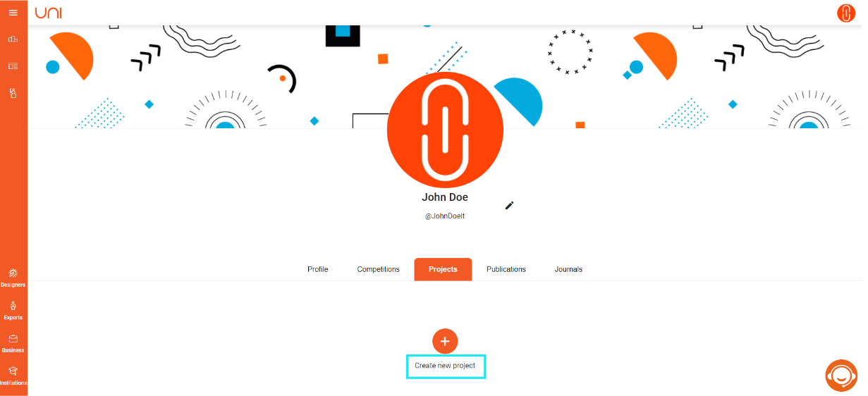Open the list view icon in sidebar

point(13,66)
